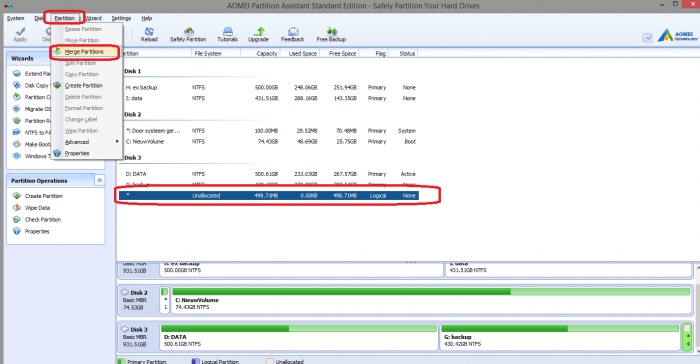Image resolution: width=700 pixels, height=364 pixels.
Task: Click the Check Partition icon in sidebar
Action: click(x=17, y=219)
